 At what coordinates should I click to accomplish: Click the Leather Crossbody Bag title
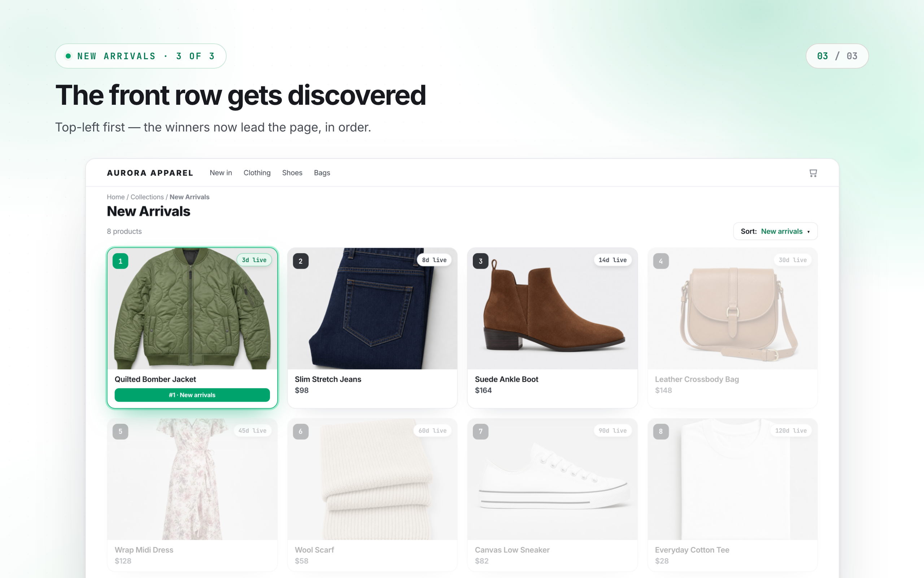697,379
